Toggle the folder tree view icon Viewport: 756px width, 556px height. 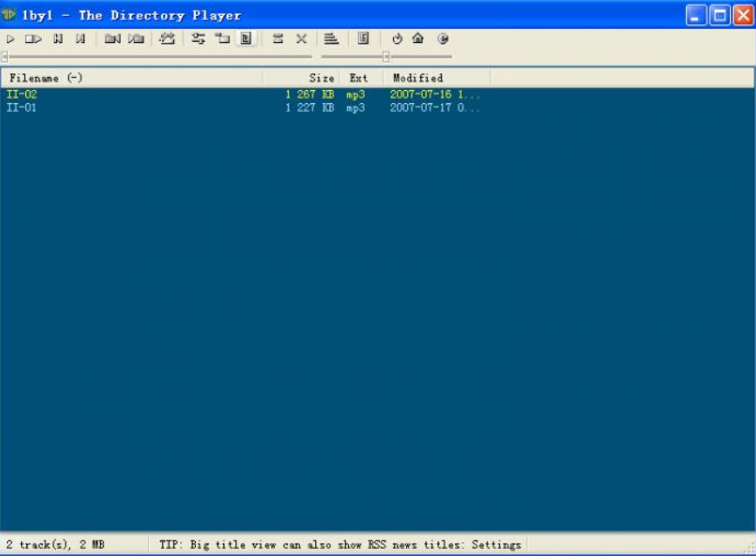point(222,38)
